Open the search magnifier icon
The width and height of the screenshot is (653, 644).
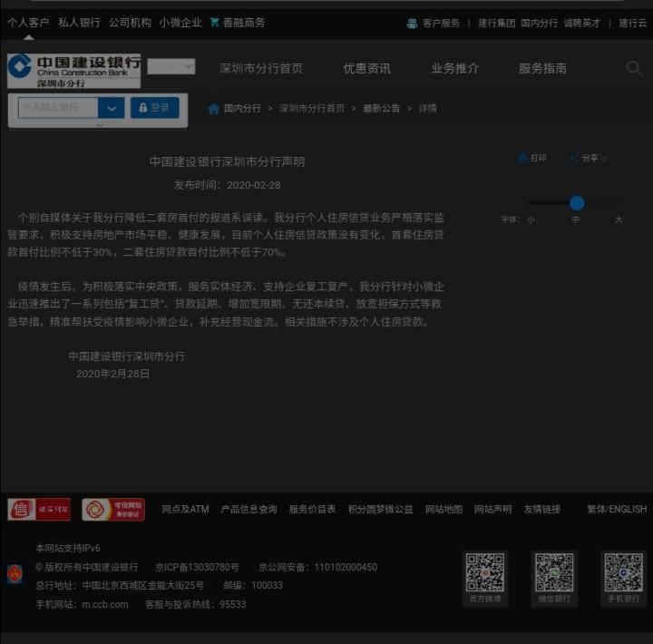(x=634, y=68)
